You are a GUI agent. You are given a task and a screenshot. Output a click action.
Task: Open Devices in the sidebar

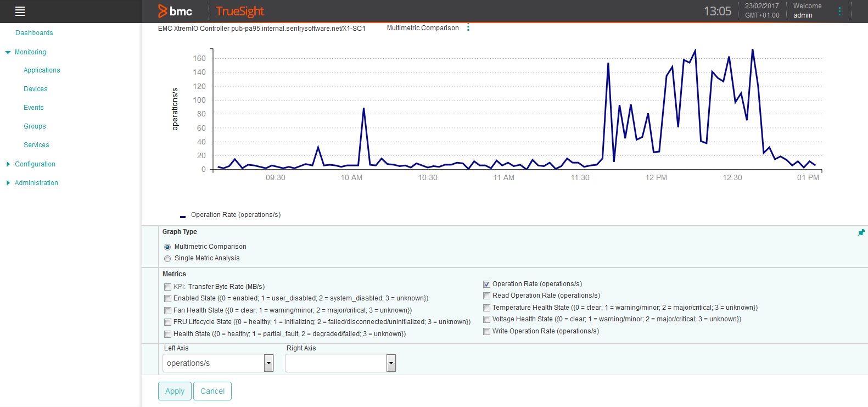click(36, 89)
